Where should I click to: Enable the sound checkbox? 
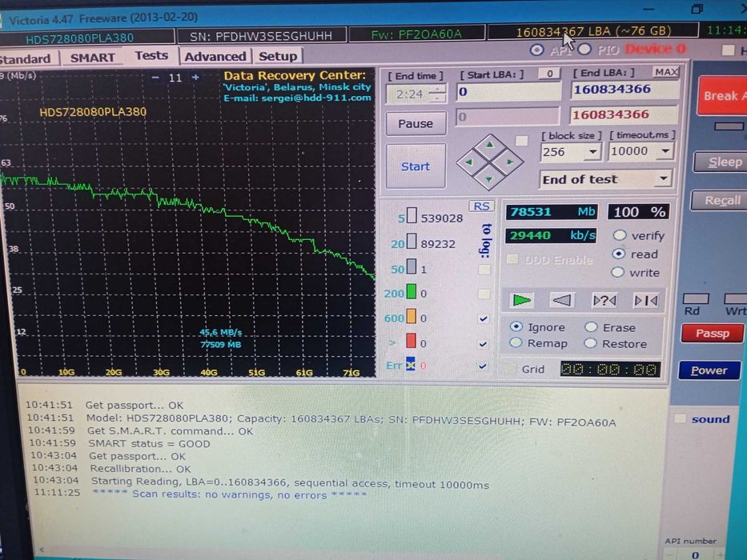point(680,418)
